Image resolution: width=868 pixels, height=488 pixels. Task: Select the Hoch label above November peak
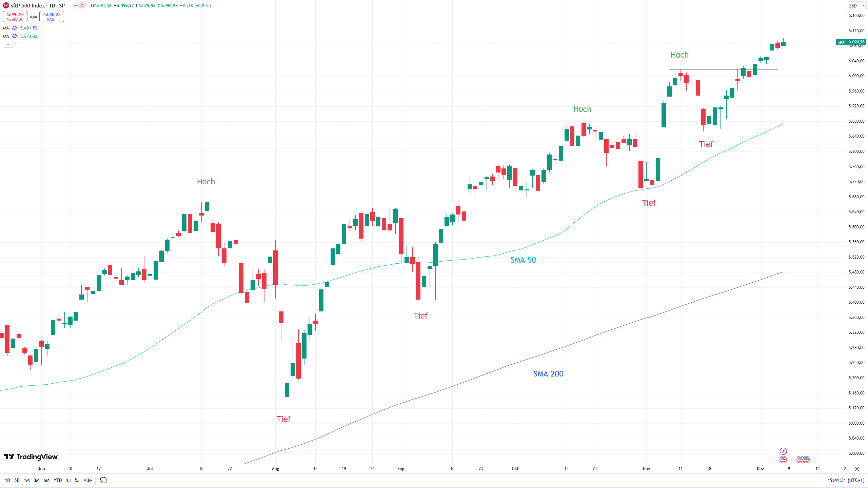coord(679,55)
